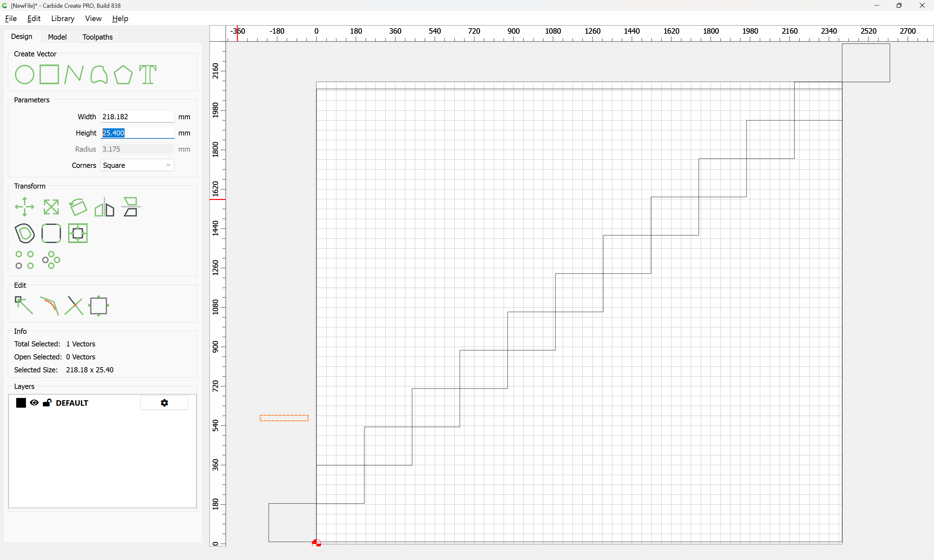
Task: Click the Move transform icon
Action: click(x=25, y=207)
